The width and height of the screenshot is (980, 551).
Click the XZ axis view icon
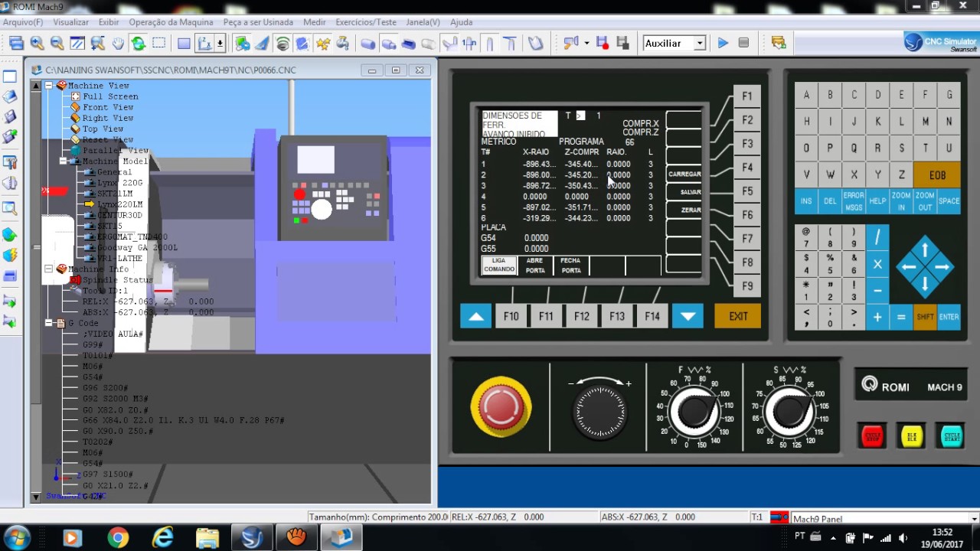(204, 44)
